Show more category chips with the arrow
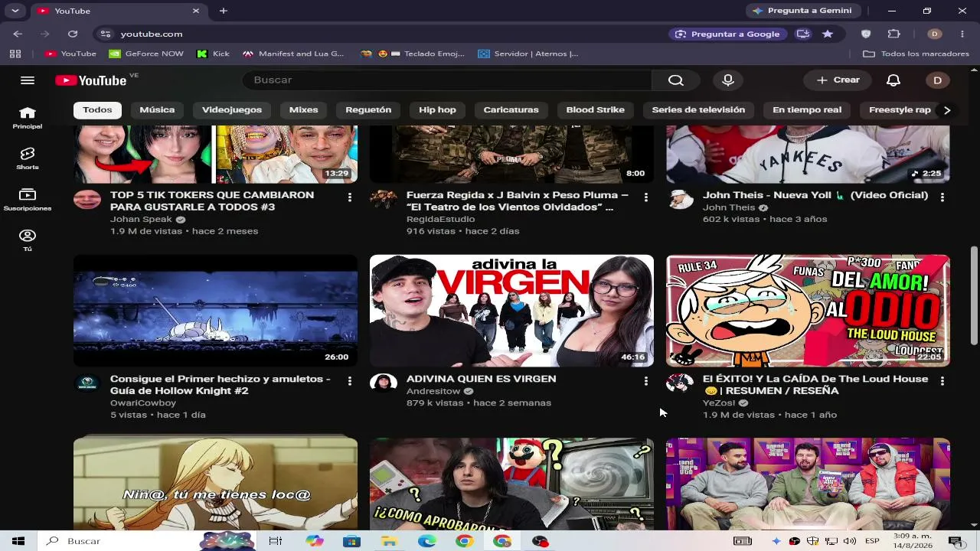This screenshot has height=551, width=980. 947,110
